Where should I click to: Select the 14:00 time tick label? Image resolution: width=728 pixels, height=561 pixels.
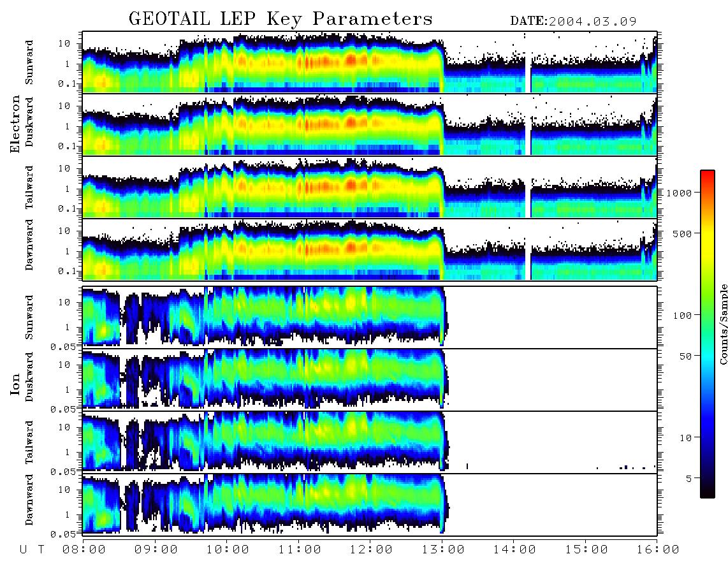pos(514,550)
